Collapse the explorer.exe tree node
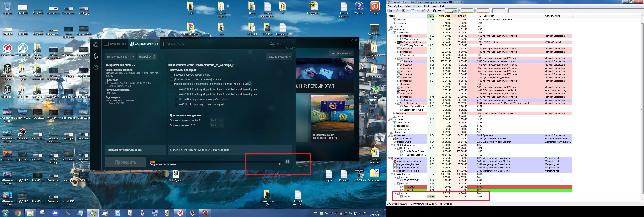This screenshot has height=217, width=644. [389, 136]
